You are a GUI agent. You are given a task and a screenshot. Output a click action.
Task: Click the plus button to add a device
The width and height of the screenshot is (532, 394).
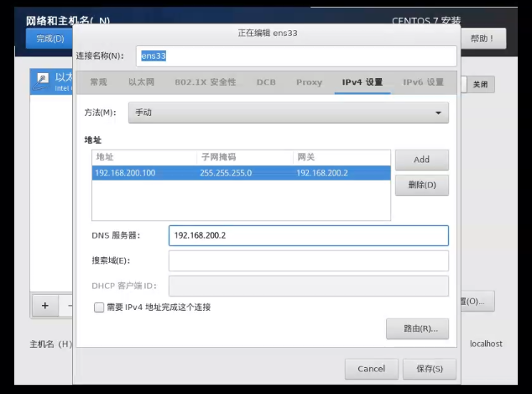pyautogui.click(x=44, y=304)
